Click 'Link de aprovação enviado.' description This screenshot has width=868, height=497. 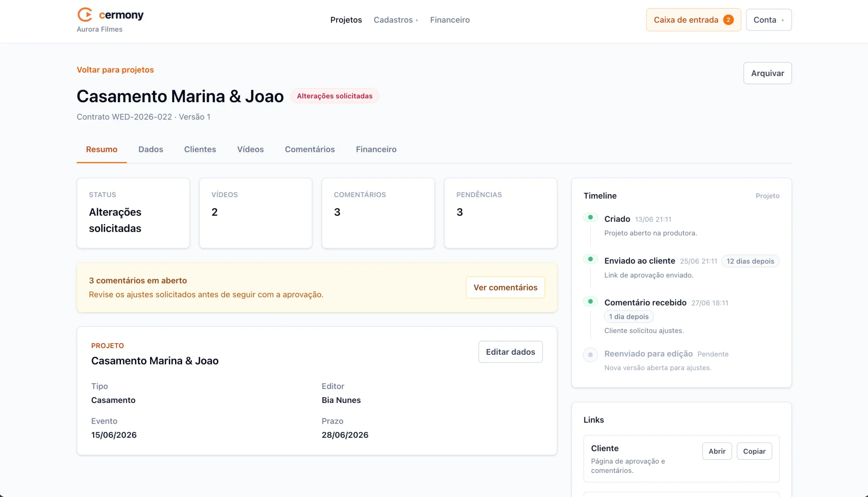[649, 275]
